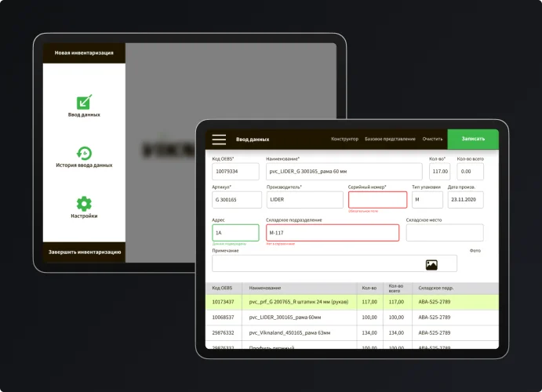Open the Конструктор menu item
The width and height of the screenshot is (542, 392).
344,139
